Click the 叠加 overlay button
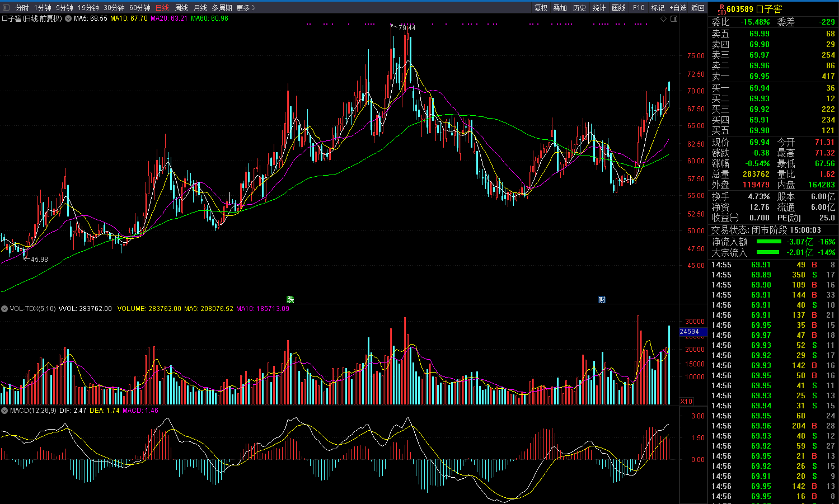The image size is (839, 504). [x=560, y=8]
